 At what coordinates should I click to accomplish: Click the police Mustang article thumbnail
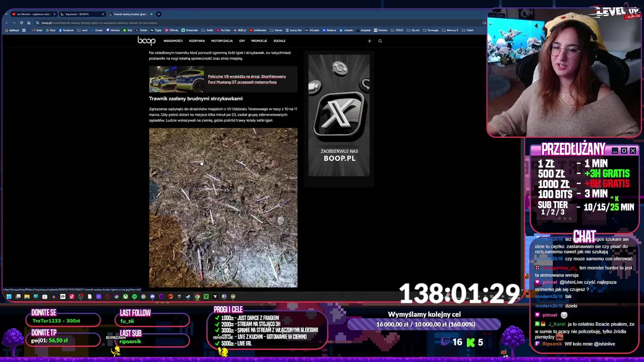pos(177,79)
